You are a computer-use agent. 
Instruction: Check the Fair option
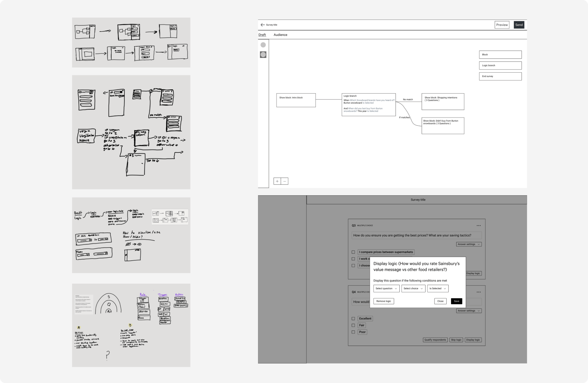coord(353,325)
